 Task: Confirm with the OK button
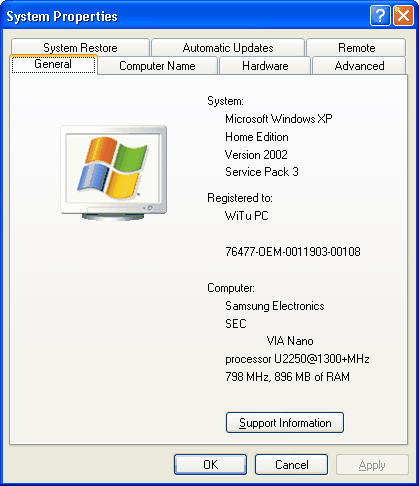(x=210, y=464)
